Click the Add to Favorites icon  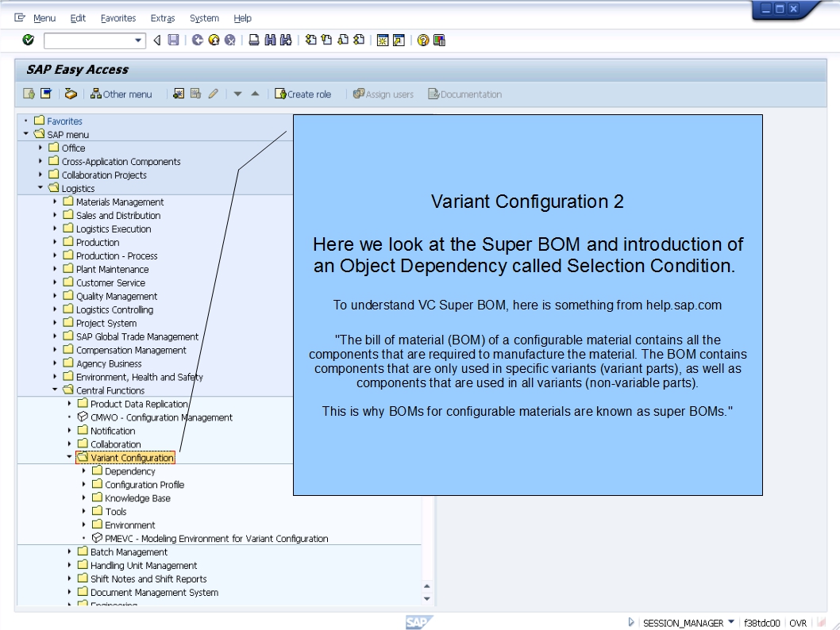point(179,94)
